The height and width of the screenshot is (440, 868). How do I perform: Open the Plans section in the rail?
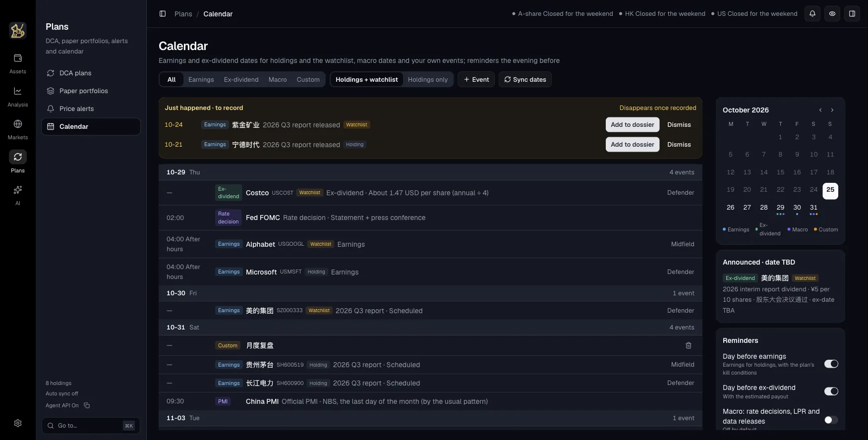(18, 163)
